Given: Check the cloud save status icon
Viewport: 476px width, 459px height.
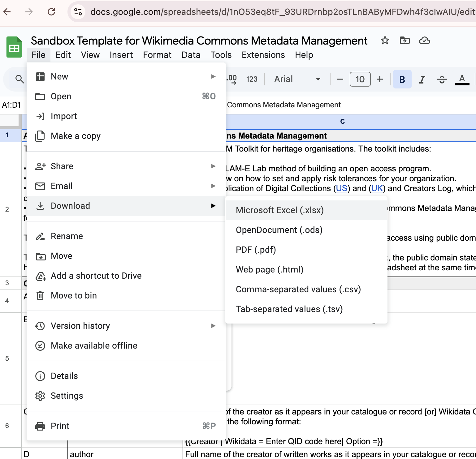Looking at the screenshot, I should [424, 40].
